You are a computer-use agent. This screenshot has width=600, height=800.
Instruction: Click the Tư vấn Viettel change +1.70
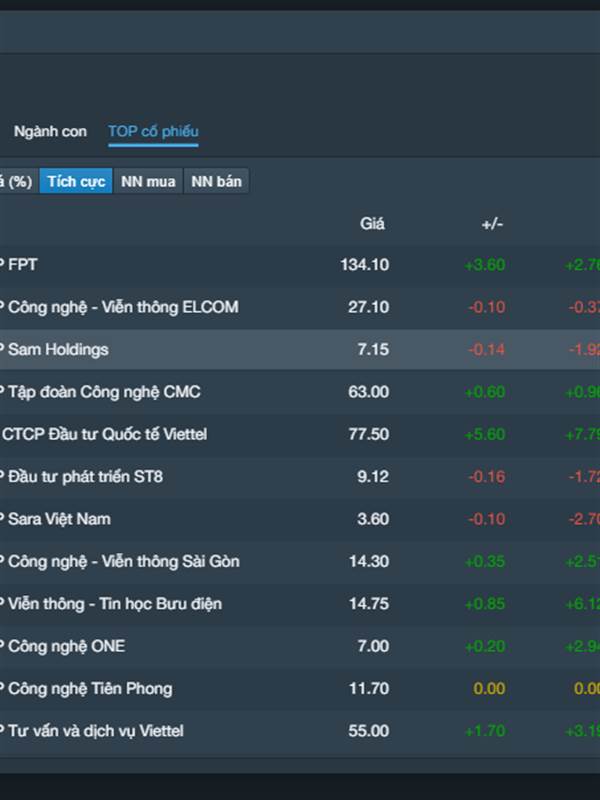(485, 731)
